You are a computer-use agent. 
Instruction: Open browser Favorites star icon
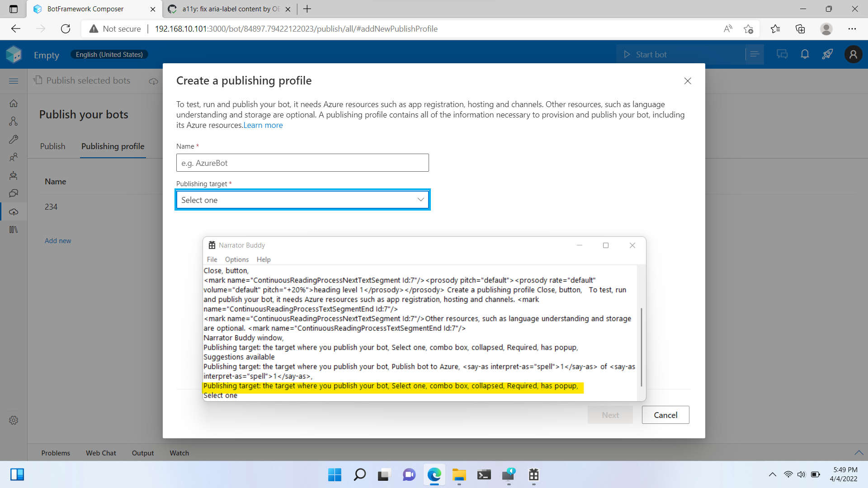point(775,29)
